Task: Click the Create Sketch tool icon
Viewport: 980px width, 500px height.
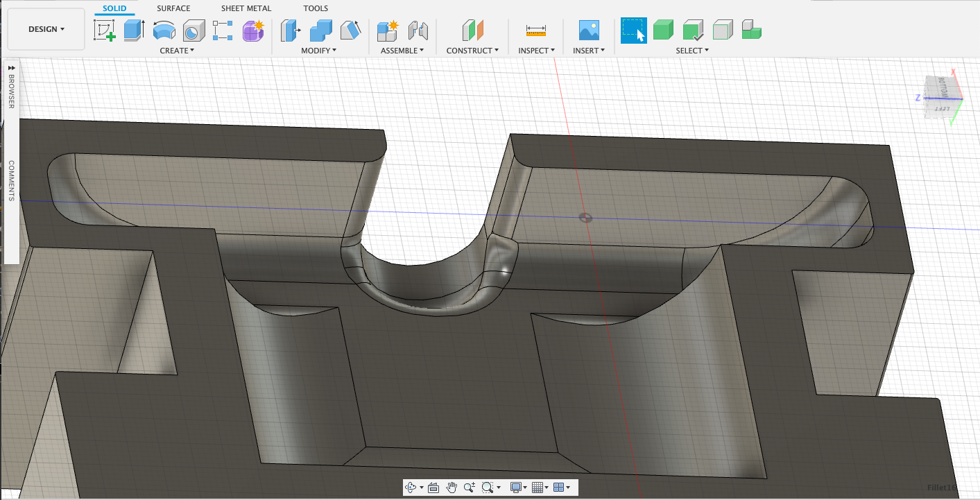Action: pos(105,31)
